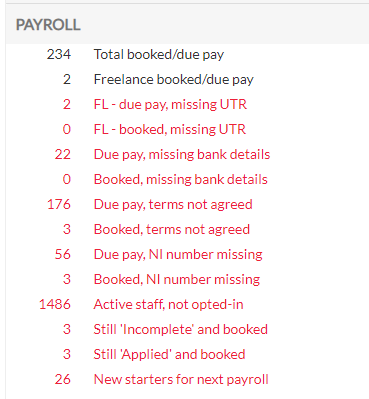Open 'Freelance booked/due pay' list
369x399 pixels.
pyautogui.click(x=173, y=80)
